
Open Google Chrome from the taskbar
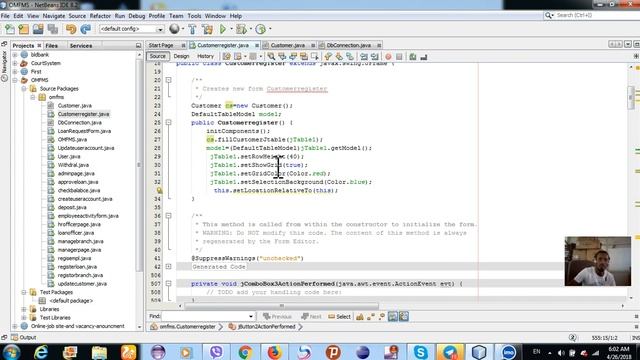pyautogui.click(x=245, y=352)
